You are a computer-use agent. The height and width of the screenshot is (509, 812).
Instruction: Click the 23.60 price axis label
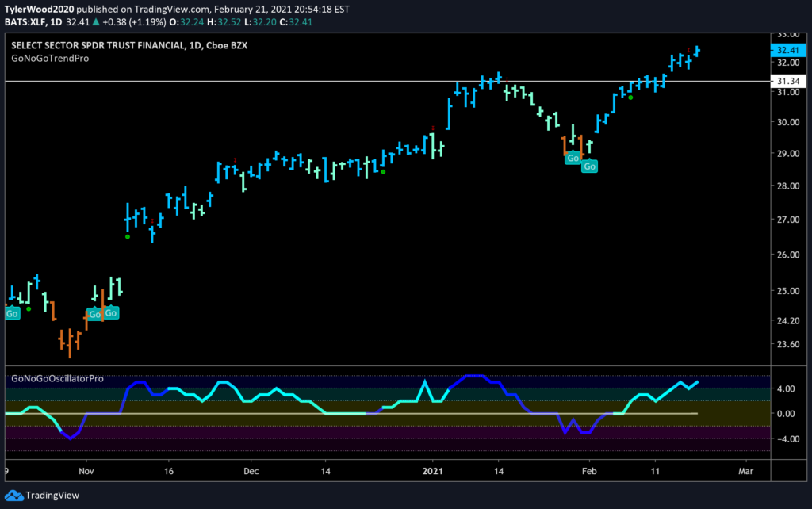pos(787,344)
